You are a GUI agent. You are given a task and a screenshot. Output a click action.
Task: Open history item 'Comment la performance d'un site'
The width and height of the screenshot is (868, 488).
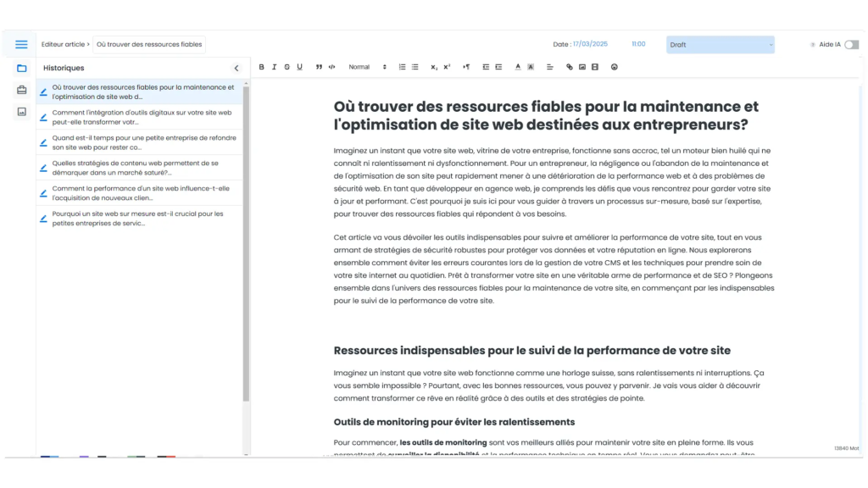coord(140,193)
